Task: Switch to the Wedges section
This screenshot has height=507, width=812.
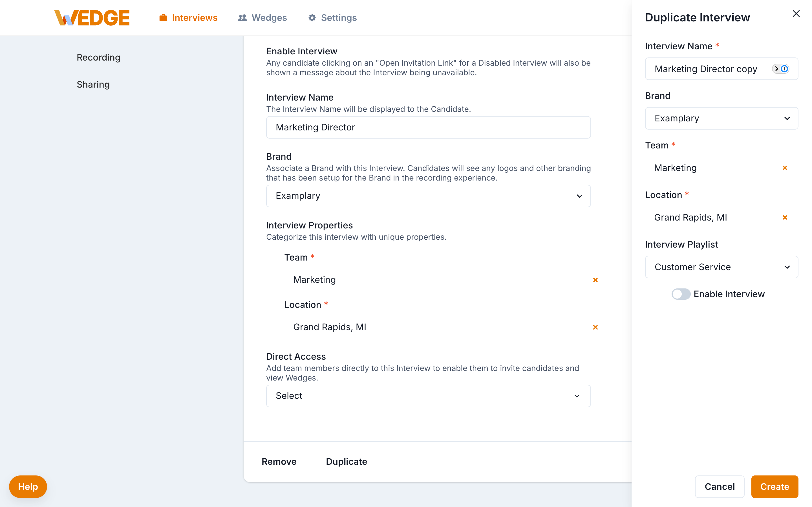Action: click(x=269, y=17)
